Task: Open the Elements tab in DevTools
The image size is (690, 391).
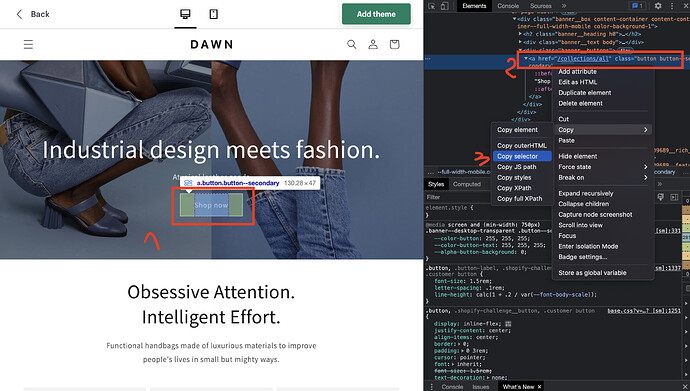Action: coord(474,6)
